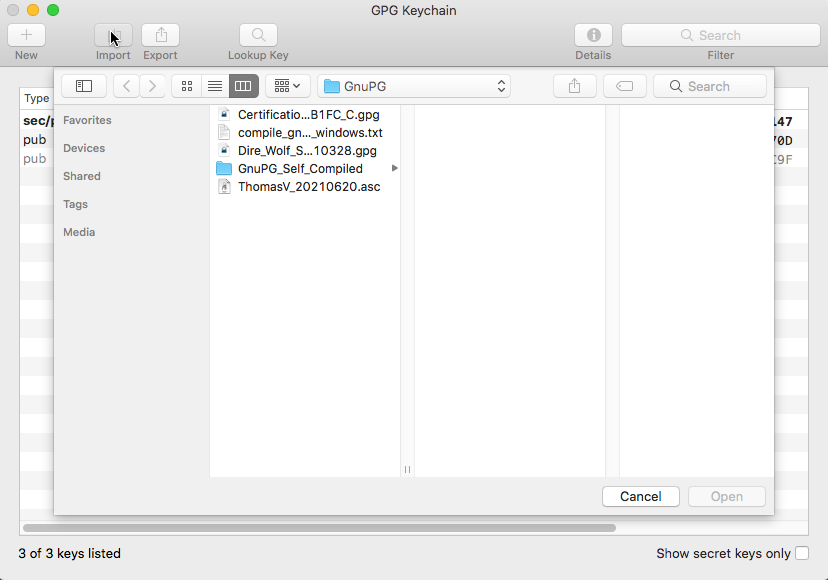This screenshot has height=580, width=828.
Task: Click the Type column header
Action: point(36,98)
